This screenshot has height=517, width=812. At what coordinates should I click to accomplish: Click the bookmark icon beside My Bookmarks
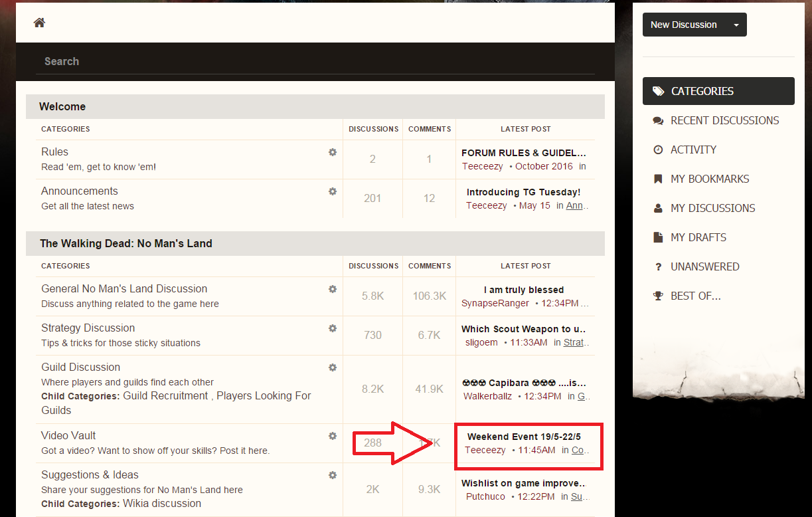click(658, 179)
